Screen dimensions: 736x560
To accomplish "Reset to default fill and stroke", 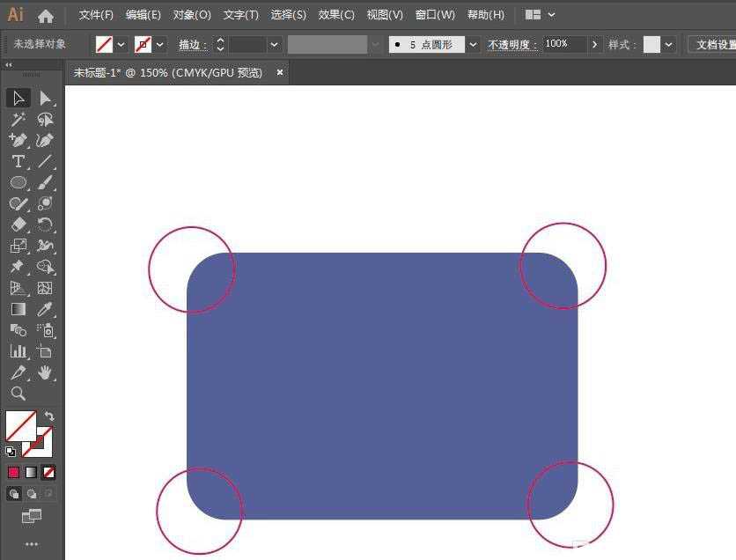I will pyautogui.click(x=11, y=452).
